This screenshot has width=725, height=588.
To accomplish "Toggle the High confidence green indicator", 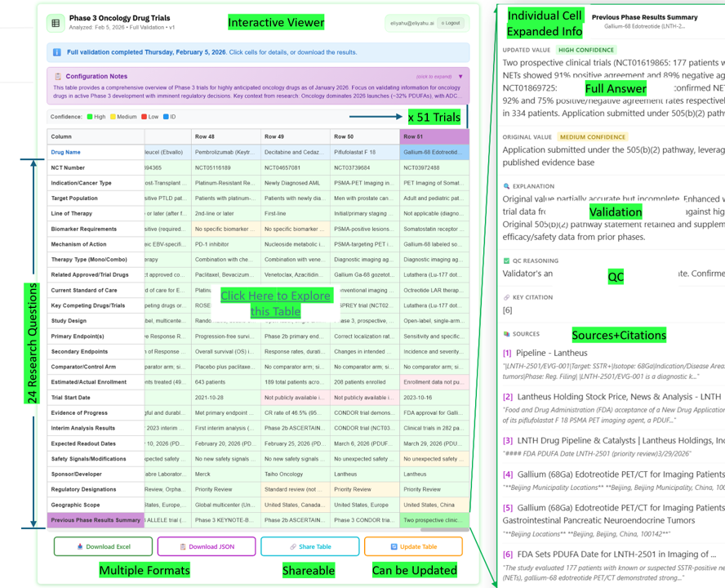I will coord(90,116).
